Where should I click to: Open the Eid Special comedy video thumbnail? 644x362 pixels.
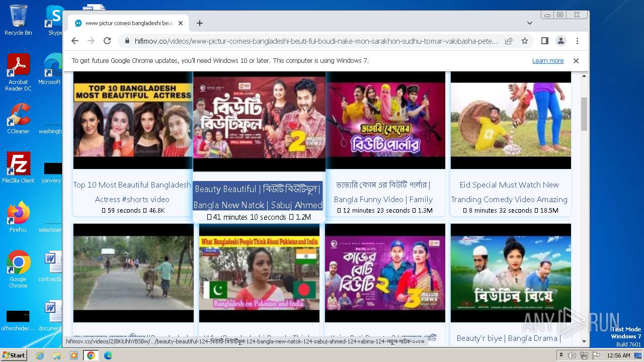point(511,120)
